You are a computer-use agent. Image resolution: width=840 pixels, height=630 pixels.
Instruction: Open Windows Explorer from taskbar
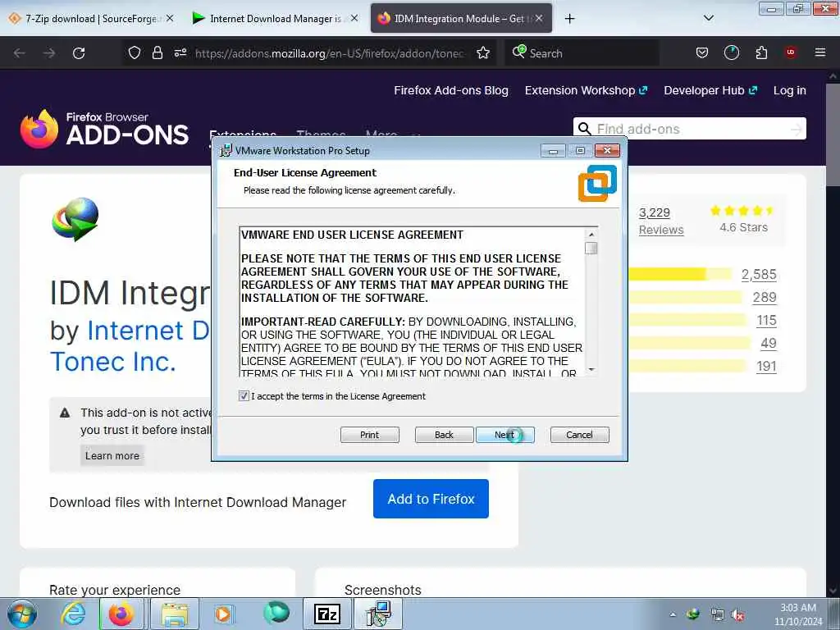175,614
